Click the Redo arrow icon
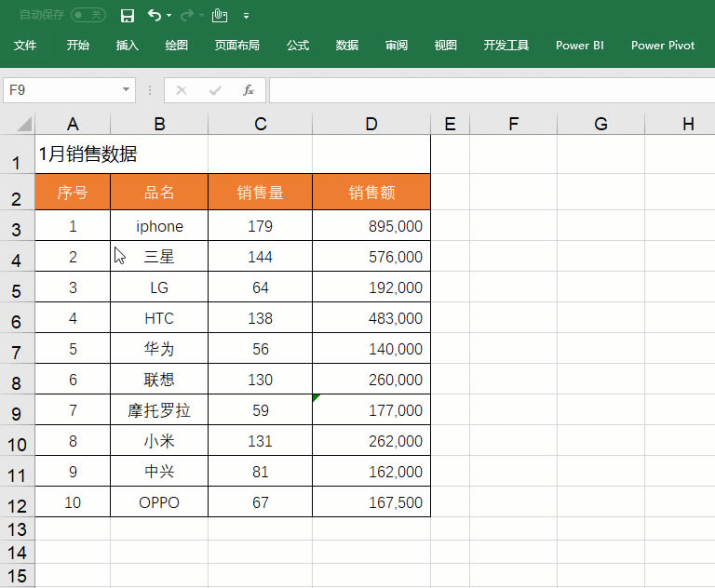The height and width of the screenshot is (588, 715). [x=186, y=16]
